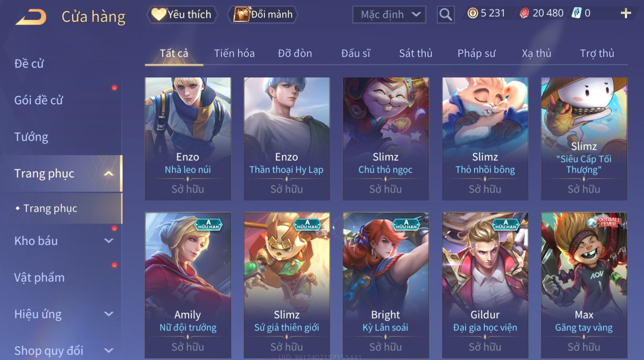Open Yêu thích heart favorites
This screenshot has width=644, height=360.
coord(182,15)
